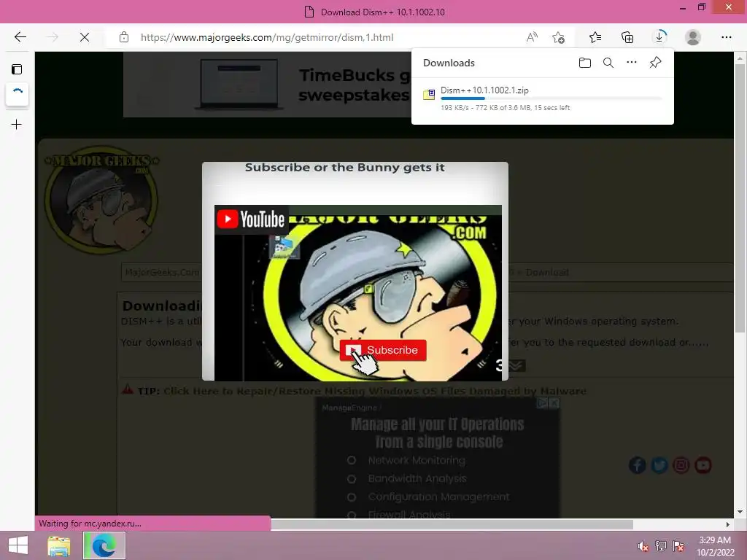Screen dimensions: 747x560
Task: Click the address bar URL
Action: [267, 37]
